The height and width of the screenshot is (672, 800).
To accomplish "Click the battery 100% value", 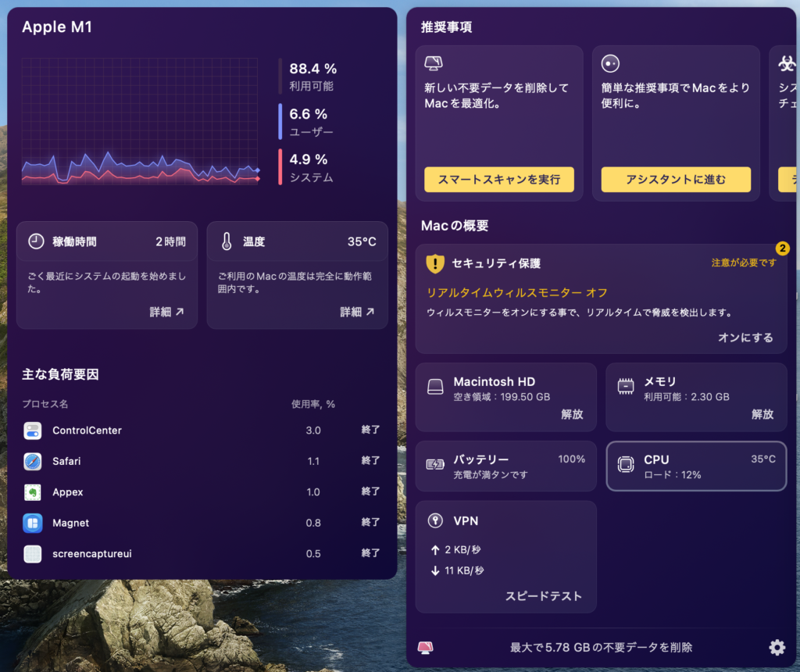I will point(571,459).
